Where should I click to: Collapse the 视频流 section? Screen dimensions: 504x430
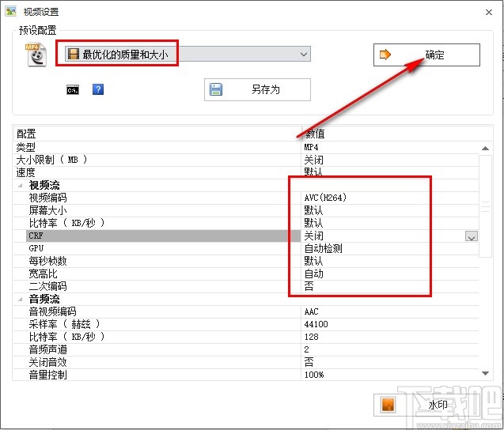click(x=21, y=185)
